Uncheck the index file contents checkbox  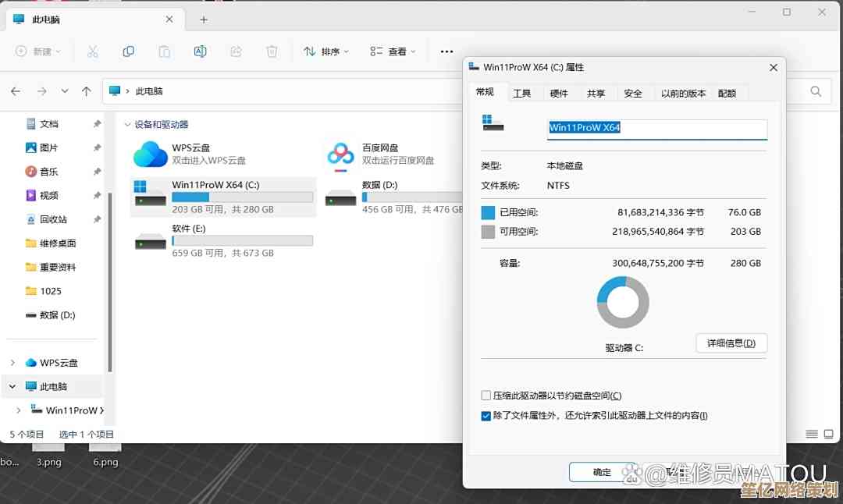(x=486, y=416)
